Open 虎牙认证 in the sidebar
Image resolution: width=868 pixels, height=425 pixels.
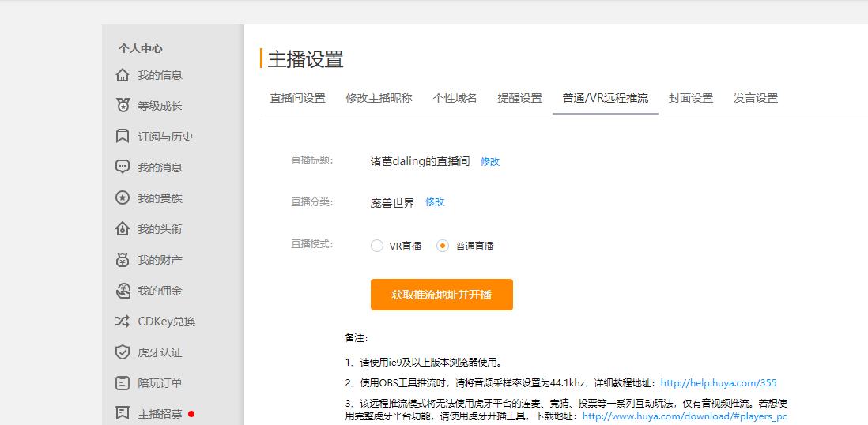tap(160, 352)
